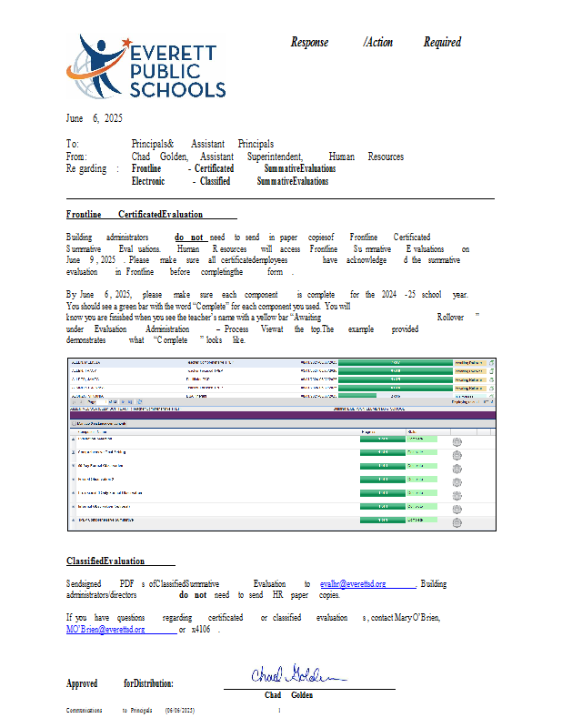Click the 'Approved for Distribution:' label

click(x=120, y=683)
